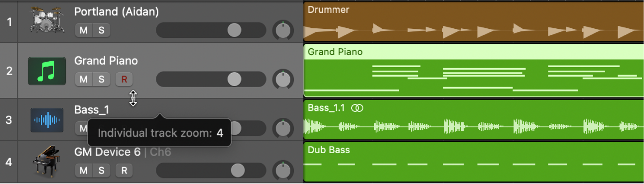644x184 pixels.
Task: Click the loop icon beside Bass_1.1 region
Action: pos(357,108)
